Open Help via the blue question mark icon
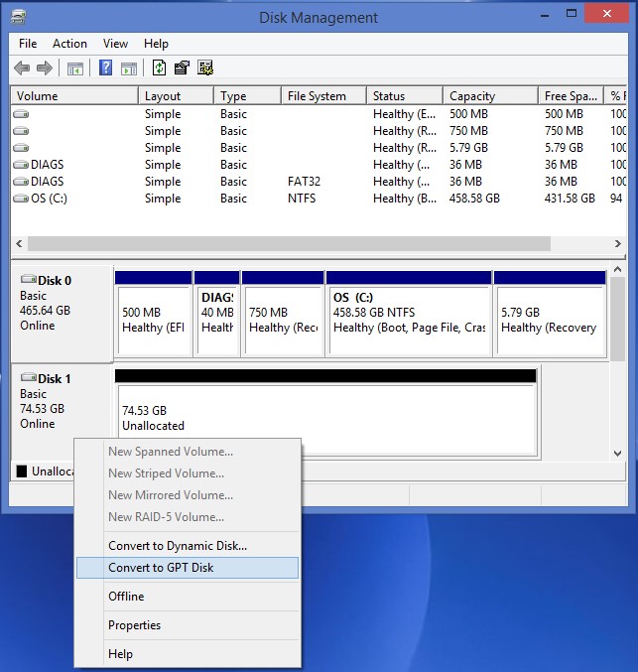Image resolution: width=638 pixels, height=672 pixels. coord(105,67)
